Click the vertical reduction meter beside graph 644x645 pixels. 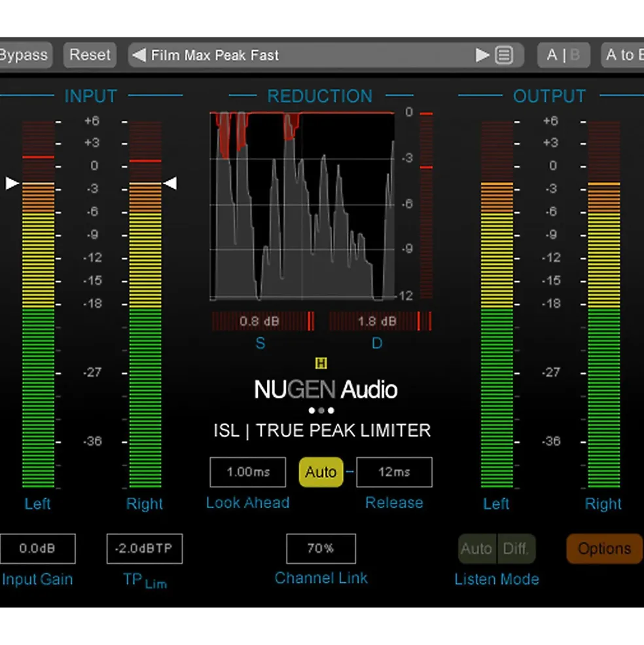(x=426, y=206)
